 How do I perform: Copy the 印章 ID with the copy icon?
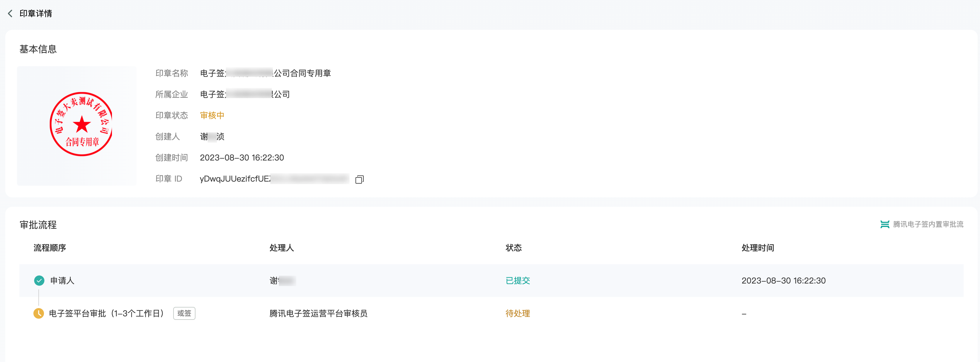pyautogui.click(x=360, y=179)
